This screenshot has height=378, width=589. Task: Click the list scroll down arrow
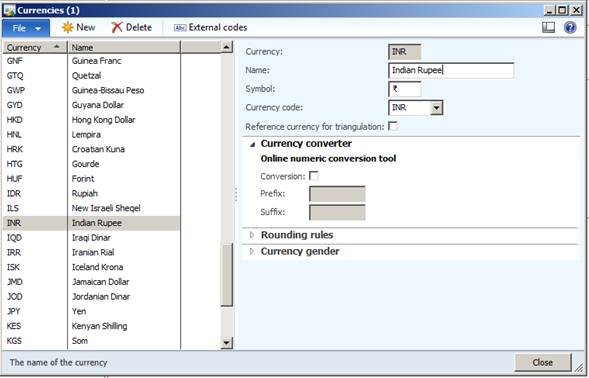click(x=227, y=343)
